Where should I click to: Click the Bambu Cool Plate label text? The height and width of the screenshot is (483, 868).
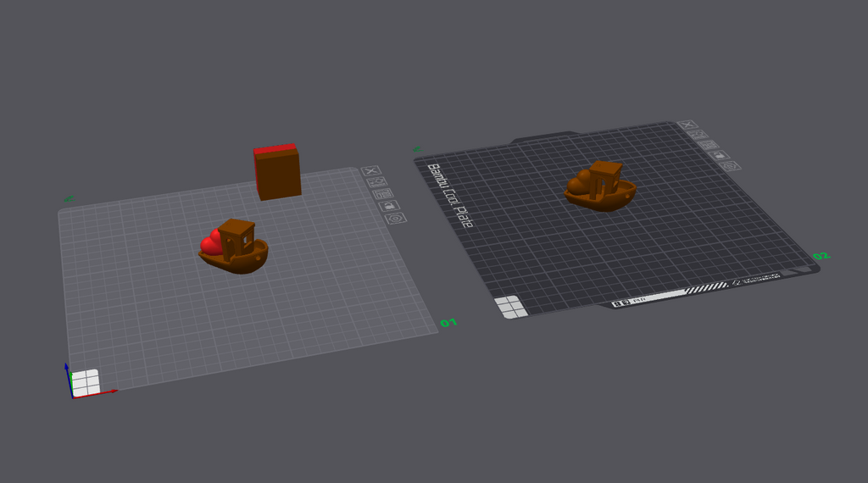tap(450, 196)
